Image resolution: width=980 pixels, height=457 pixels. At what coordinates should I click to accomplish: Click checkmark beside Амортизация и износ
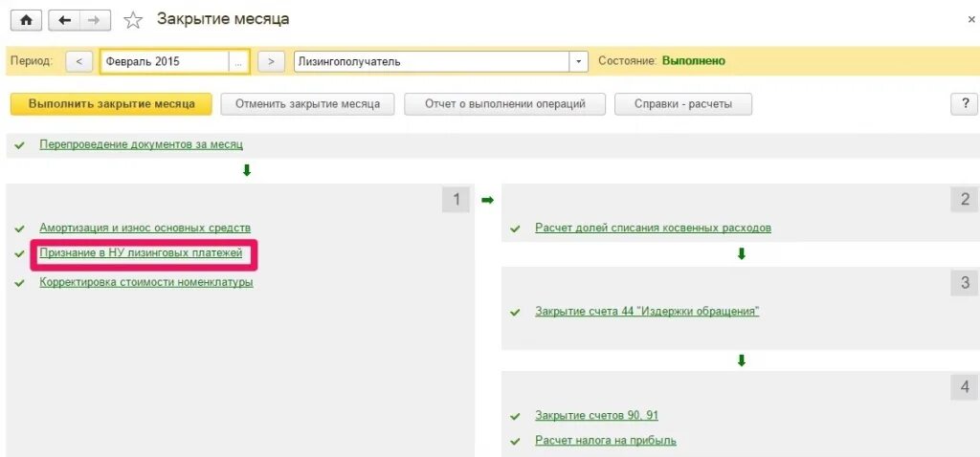click(20, 228)
